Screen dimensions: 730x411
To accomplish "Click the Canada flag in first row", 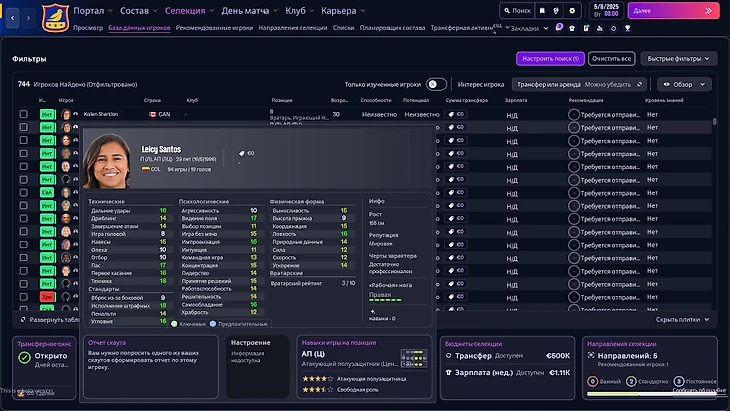I will coord(152,114).
